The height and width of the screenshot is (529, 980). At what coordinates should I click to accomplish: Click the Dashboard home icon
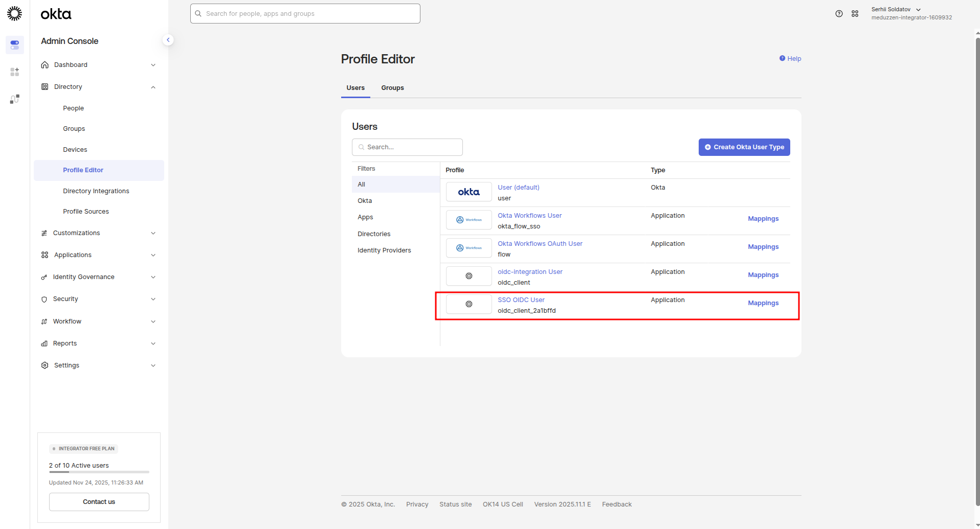pyautogui.click(x=45, y=65)
